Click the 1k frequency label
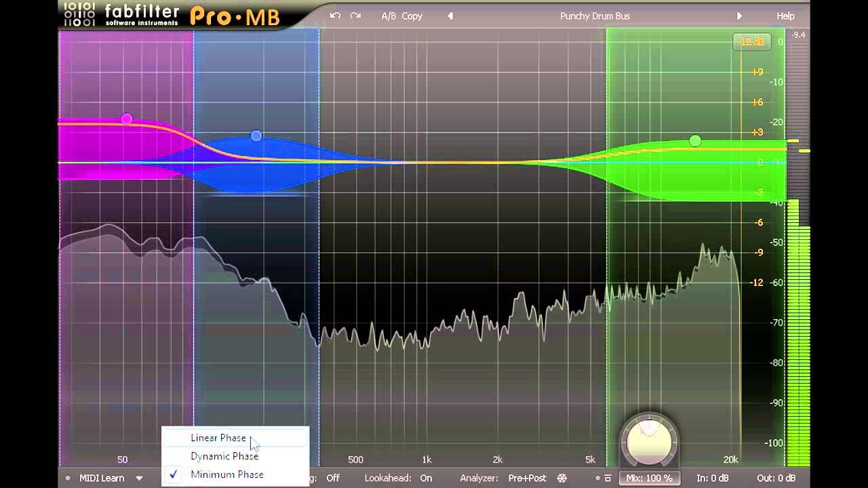Image resolution: width=868 pixels, height=488 pixels. pos(426,460)
